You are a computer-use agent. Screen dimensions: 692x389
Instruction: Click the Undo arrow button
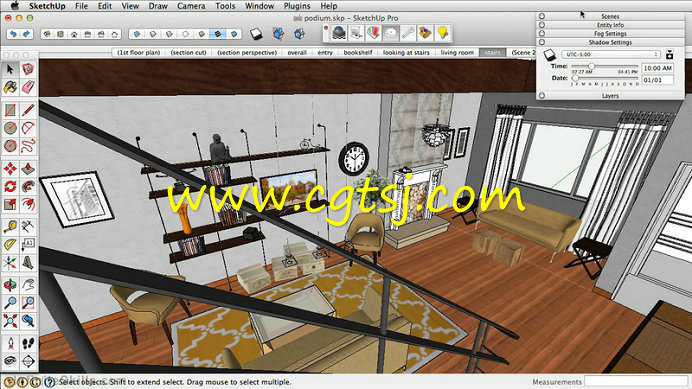(14, 34)
